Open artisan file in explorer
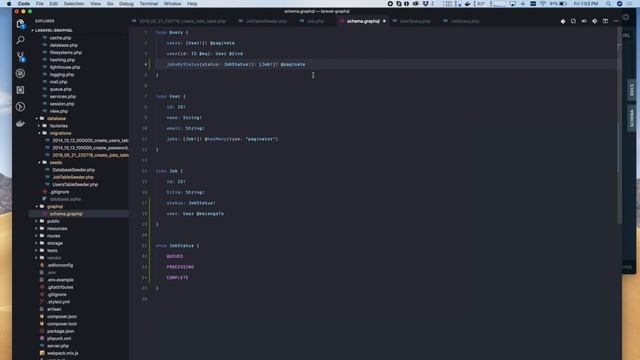 click(54, 309)
